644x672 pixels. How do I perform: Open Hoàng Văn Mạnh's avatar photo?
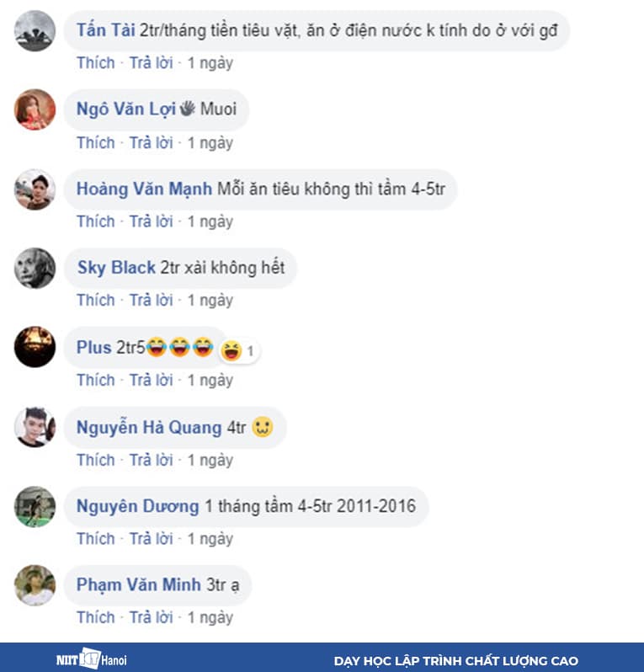tap(35, 189)
